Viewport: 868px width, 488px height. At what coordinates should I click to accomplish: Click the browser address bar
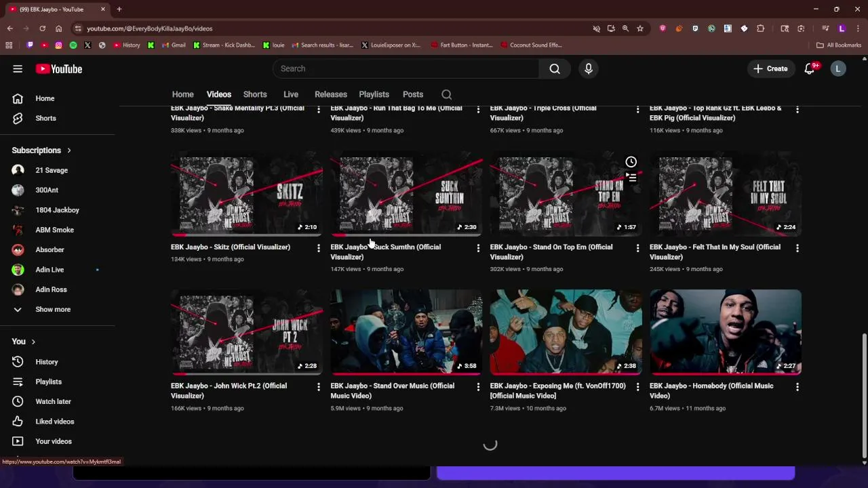click(332, 28)
